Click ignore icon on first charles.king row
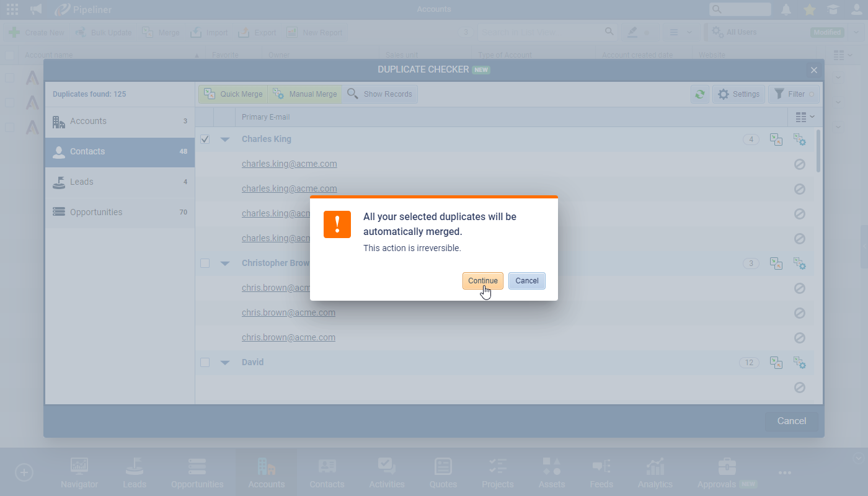The width and height of the screenshot is (868, 496). (800, 164)
